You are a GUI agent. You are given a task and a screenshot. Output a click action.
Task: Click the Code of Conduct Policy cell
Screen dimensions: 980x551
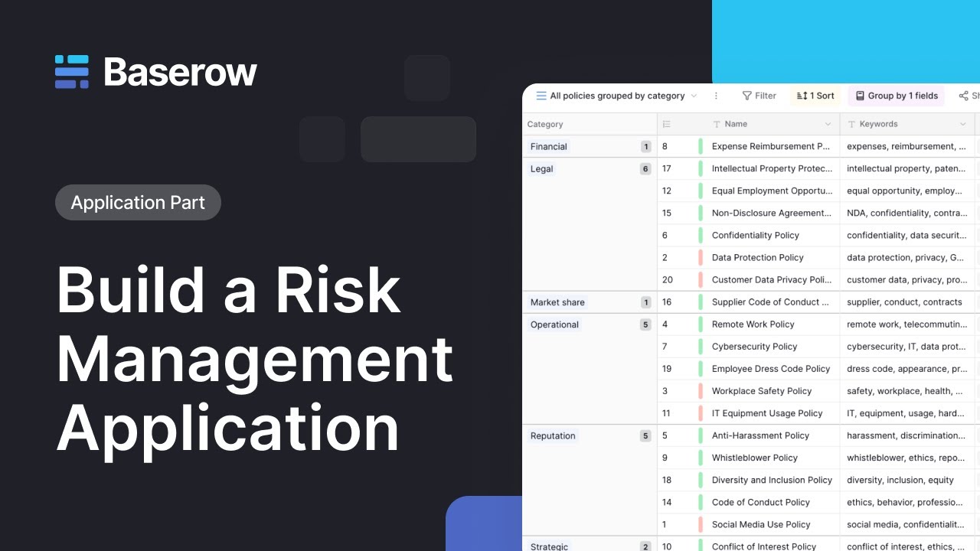coord(772,502)
